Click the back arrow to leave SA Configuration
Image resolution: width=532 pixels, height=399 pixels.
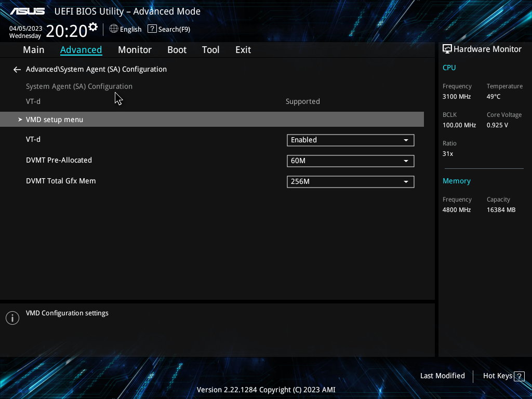(x=17, y=69)
